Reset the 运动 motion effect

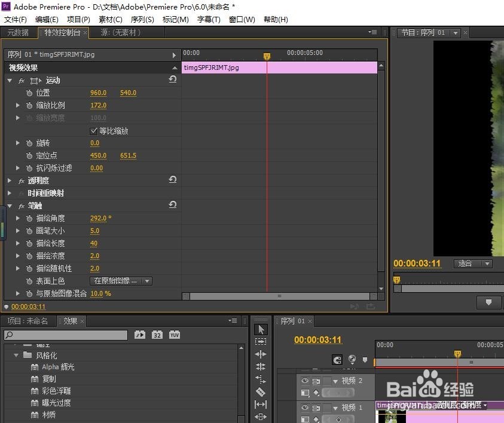click(173, 79)
